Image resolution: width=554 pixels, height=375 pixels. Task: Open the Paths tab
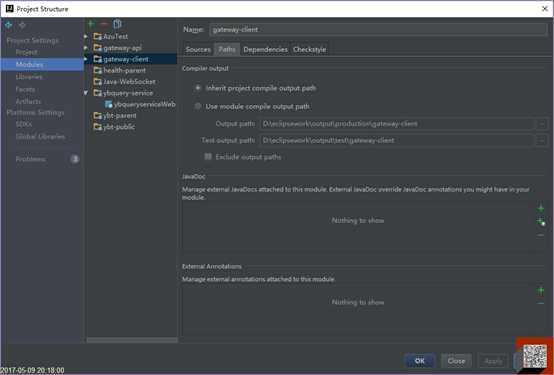[x=227, y=49]
